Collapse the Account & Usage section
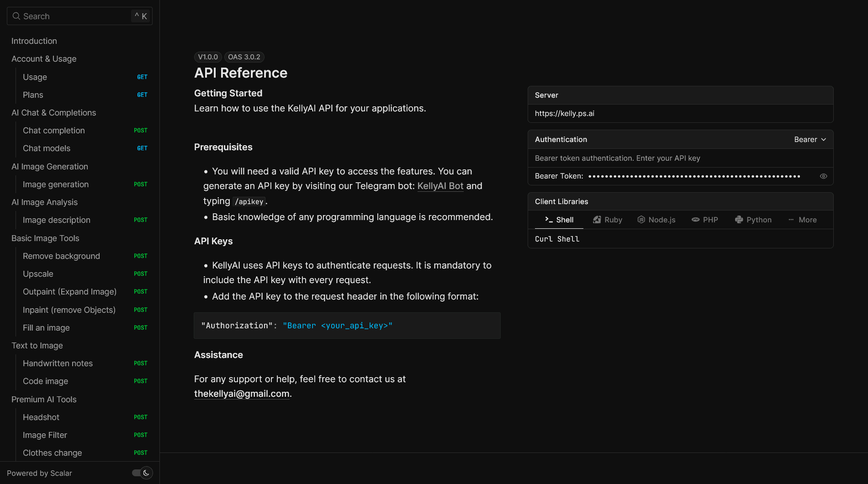The height and width of the screenshot is (484, 868). pyautogui.click(x=44, y=59)
